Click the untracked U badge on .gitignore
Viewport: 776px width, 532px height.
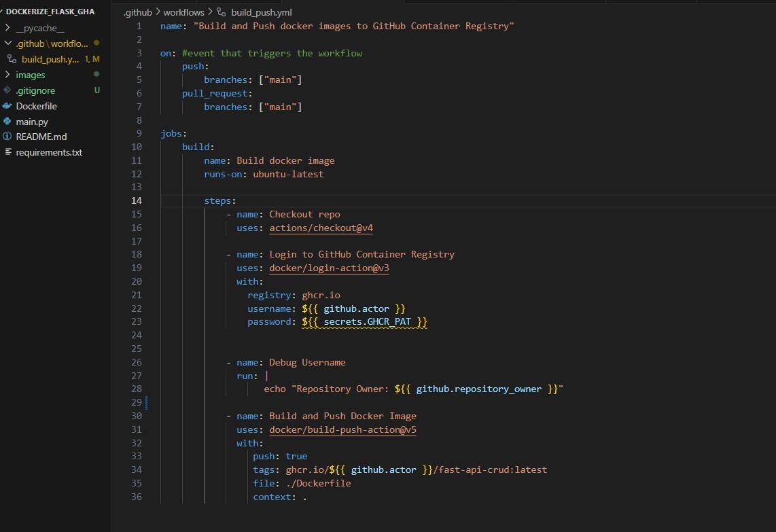point(97,90)
